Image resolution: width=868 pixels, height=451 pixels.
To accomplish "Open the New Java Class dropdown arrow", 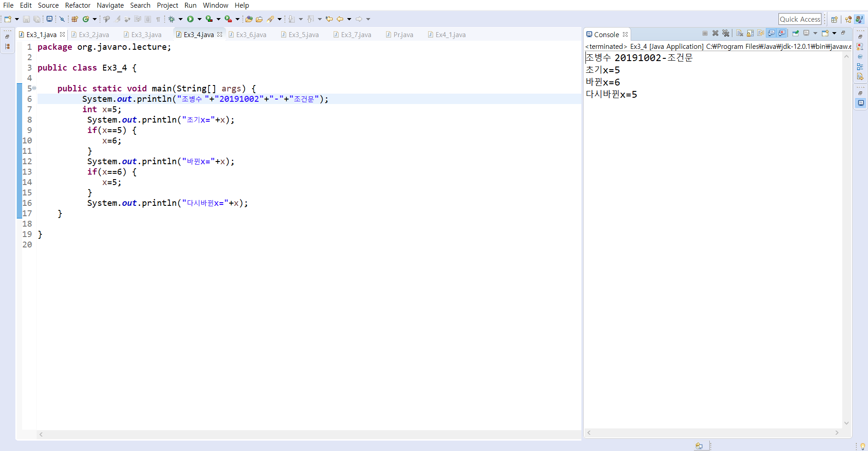I will 94,19.
